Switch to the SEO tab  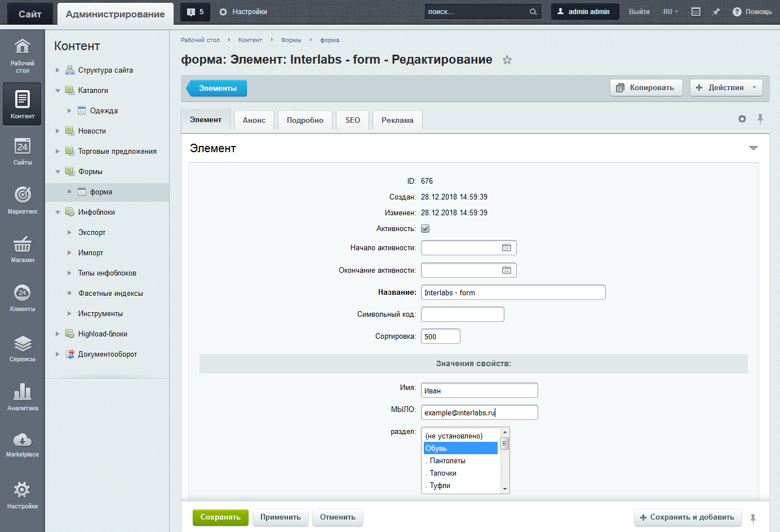pos(353,120)
